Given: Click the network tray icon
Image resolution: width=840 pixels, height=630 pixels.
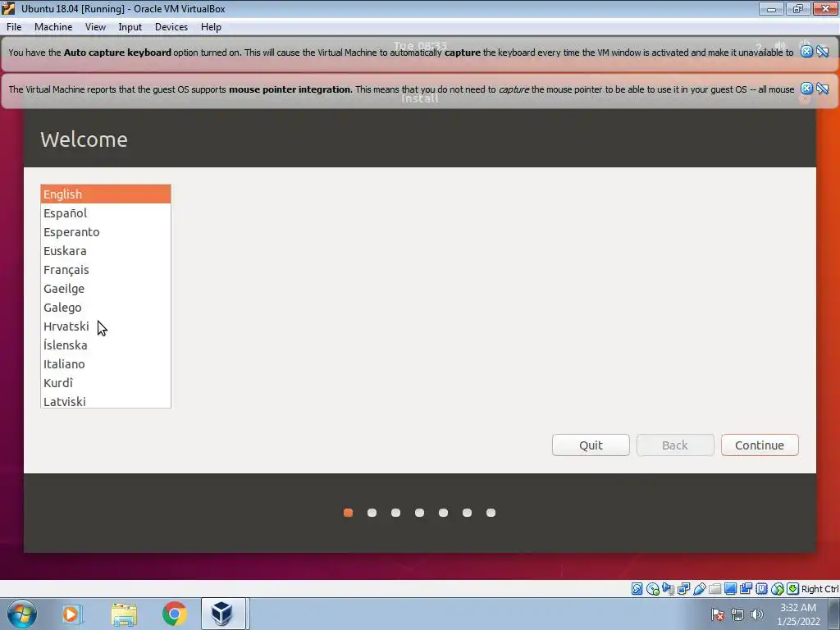Looking at the screenshot, I should point(737,614).
